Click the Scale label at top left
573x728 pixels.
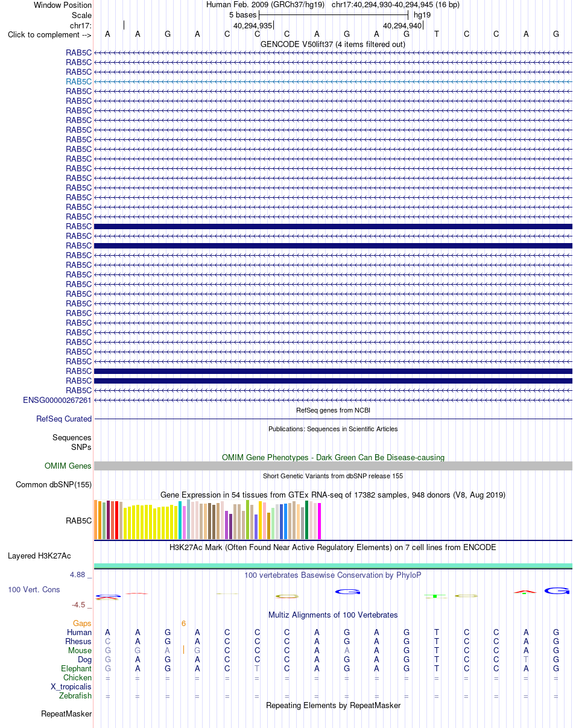[x=81, y=15]
